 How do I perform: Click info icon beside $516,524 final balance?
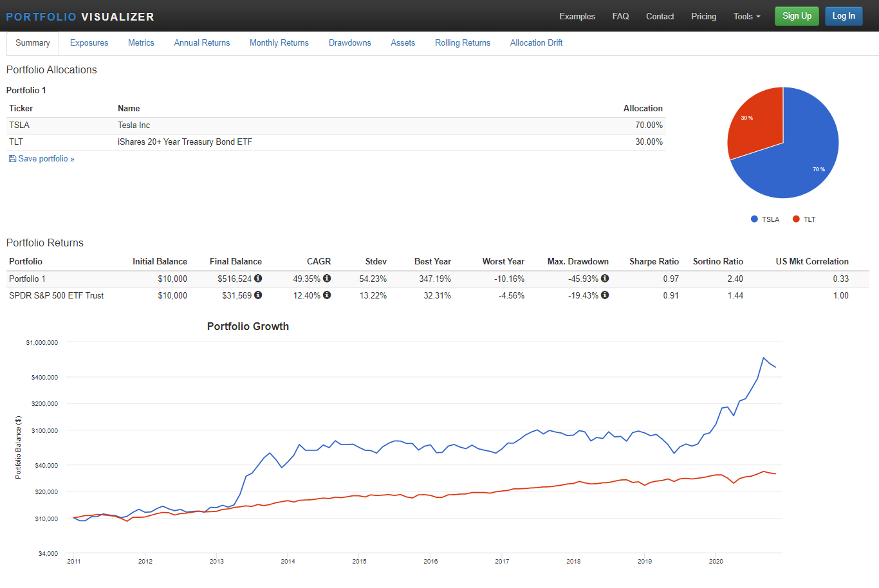tap(258, 279)
